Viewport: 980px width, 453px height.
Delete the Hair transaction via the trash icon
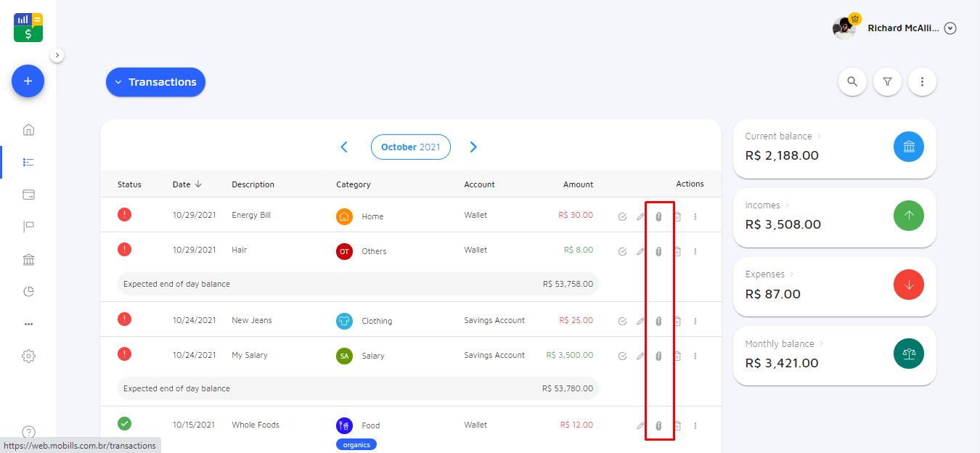click(x=677, y=250)
